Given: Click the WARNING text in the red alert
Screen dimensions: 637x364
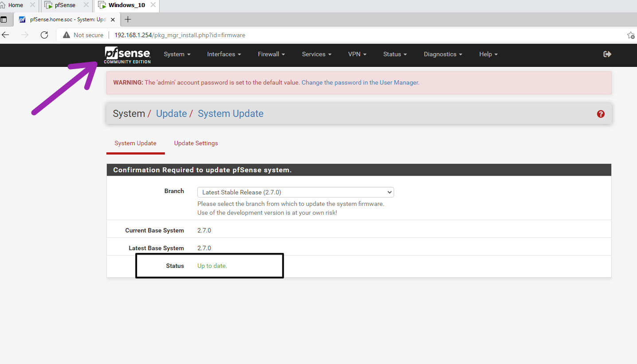Looking at the screenshot, I should [128, 82].
